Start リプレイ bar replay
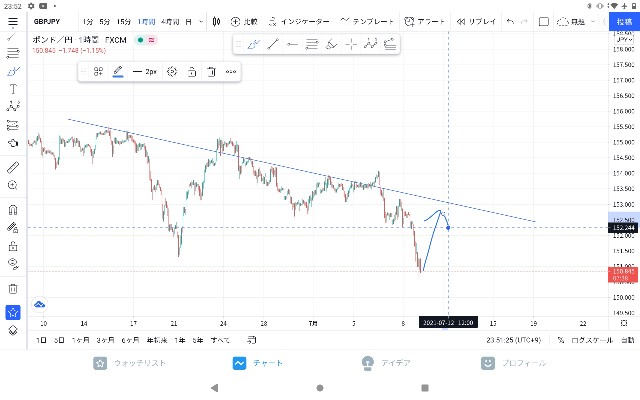This screenshot has height=400, width=640. (476, 22)
